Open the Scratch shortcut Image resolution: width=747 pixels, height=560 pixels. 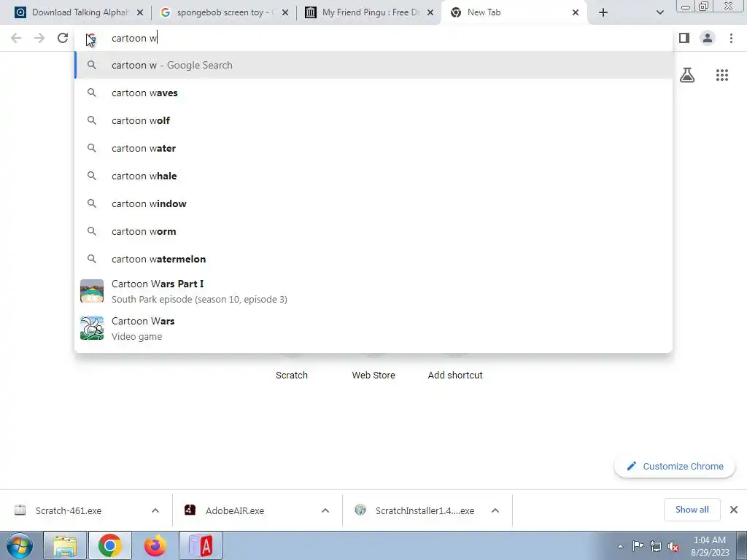tap(292, 375)
